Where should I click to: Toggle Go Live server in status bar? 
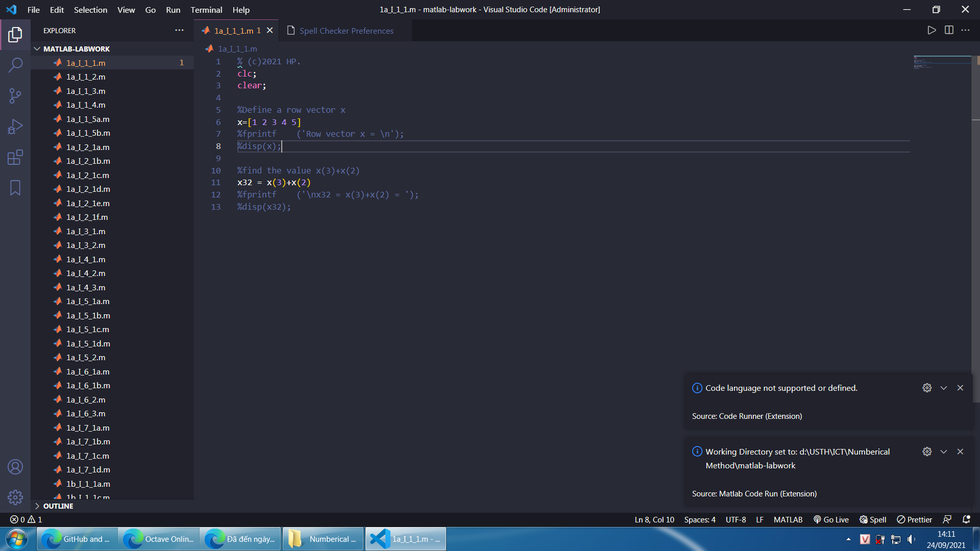[x=831, y=519]
